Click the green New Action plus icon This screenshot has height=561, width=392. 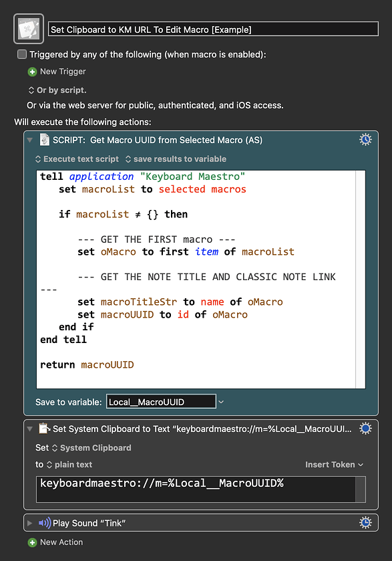[32, 543]
